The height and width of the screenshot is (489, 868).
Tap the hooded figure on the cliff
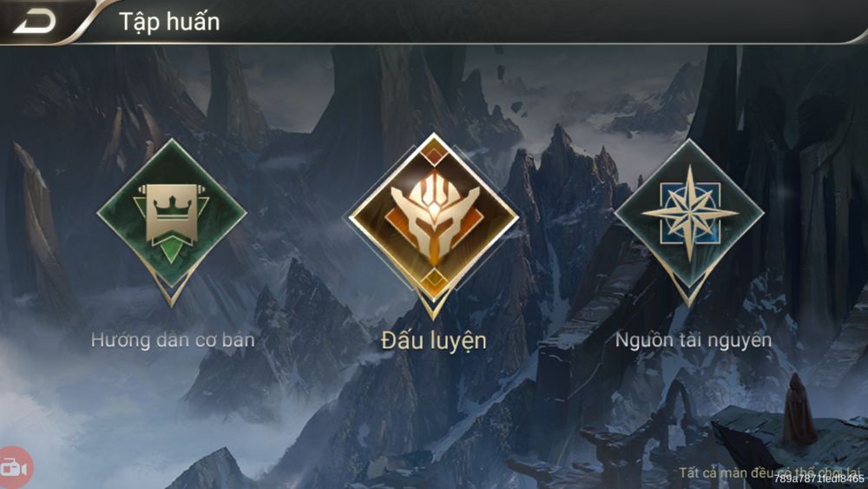click(798, 410)
